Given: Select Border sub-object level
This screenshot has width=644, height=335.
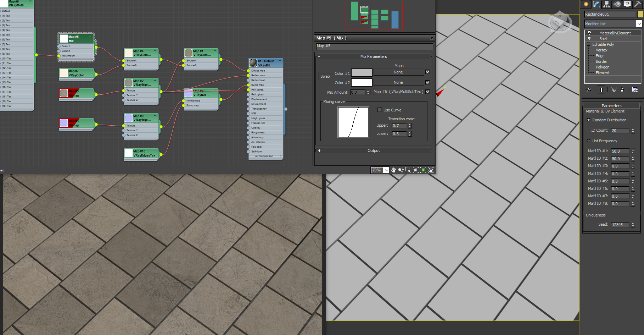Looking at the screenshot, I should [x=601, y=61].
